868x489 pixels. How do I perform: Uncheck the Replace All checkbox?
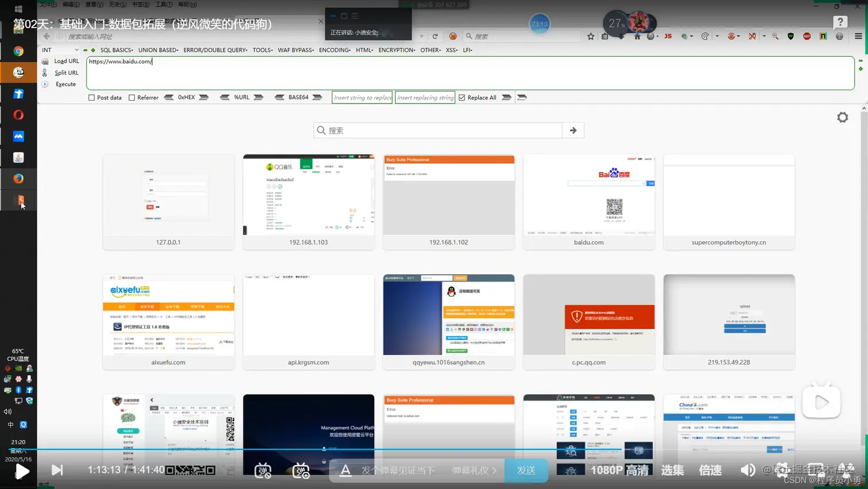(x=462, y=98)
